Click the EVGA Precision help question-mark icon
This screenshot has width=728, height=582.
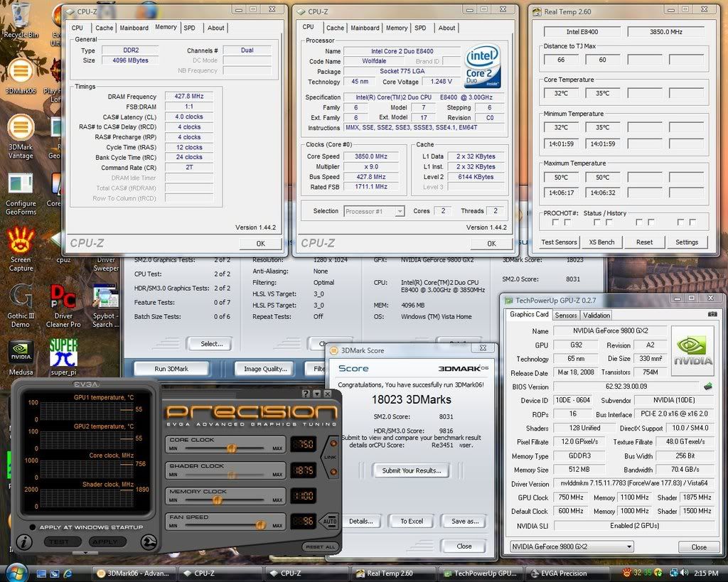point(306,394)
